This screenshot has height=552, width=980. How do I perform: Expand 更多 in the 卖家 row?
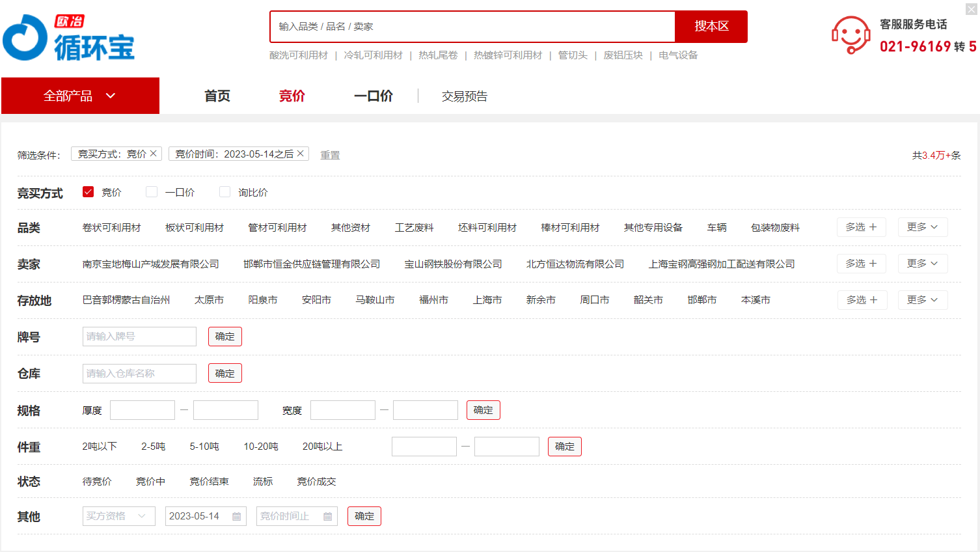tap(922, 264)
